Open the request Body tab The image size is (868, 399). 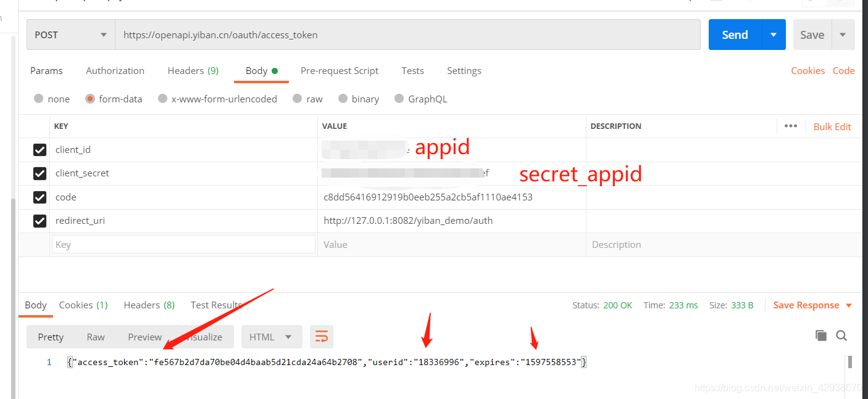261,70
